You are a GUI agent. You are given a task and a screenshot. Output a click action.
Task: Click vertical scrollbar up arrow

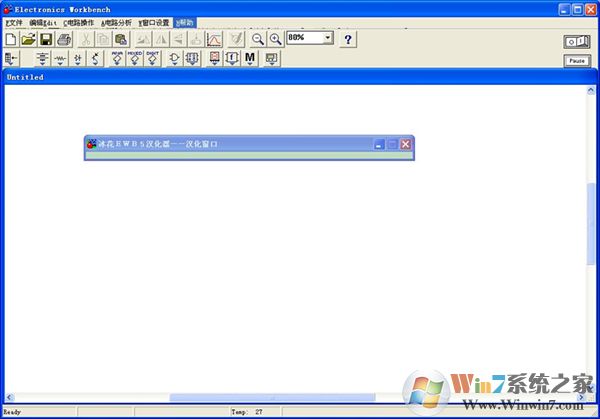pyautogui.click(x=591, y=90)
